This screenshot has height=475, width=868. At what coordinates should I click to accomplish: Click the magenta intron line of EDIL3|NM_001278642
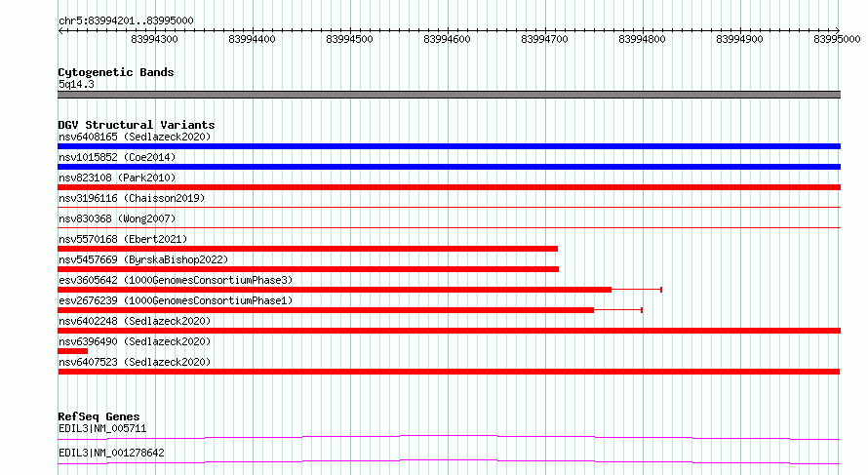point(449,461)
